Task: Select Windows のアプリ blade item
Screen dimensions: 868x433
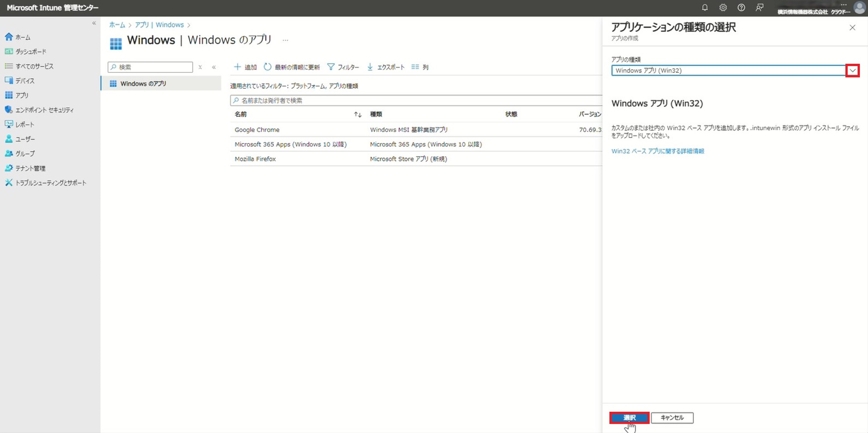Action: (x=160, y=84)
